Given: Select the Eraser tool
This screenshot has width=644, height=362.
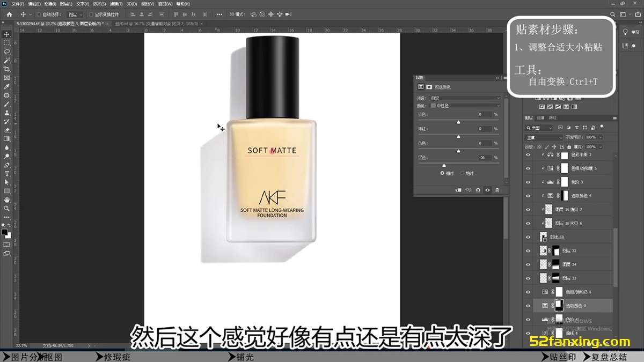Looking at the screenshot, I should [x=7, y=130].
